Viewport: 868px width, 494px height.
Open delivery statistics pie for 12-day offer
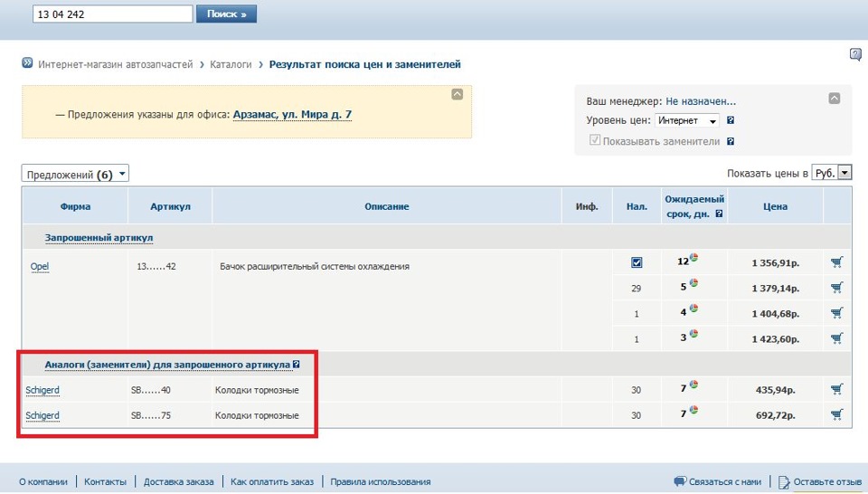693,258
